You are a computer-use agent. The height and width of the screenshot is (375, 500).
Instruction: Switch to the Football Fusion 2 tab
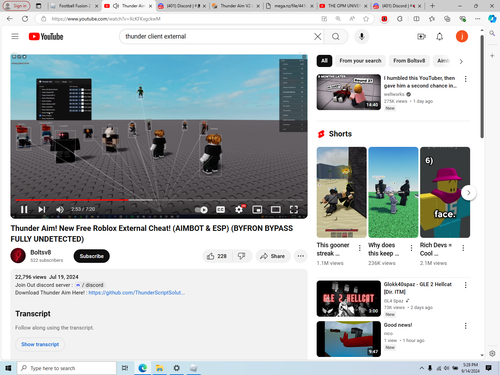coord(74,6)
